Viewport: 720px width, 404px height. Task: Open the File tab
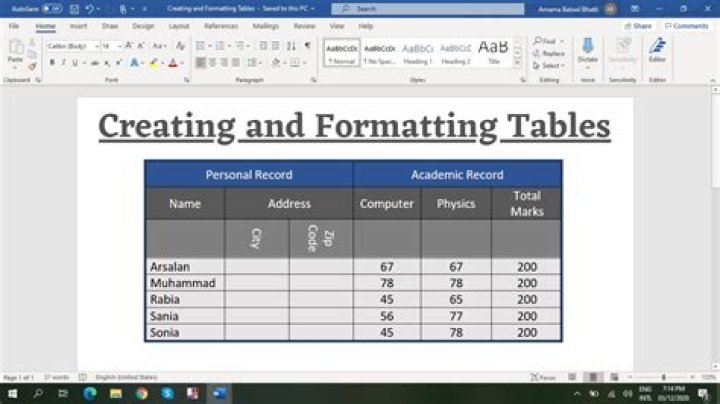point(14,26)
